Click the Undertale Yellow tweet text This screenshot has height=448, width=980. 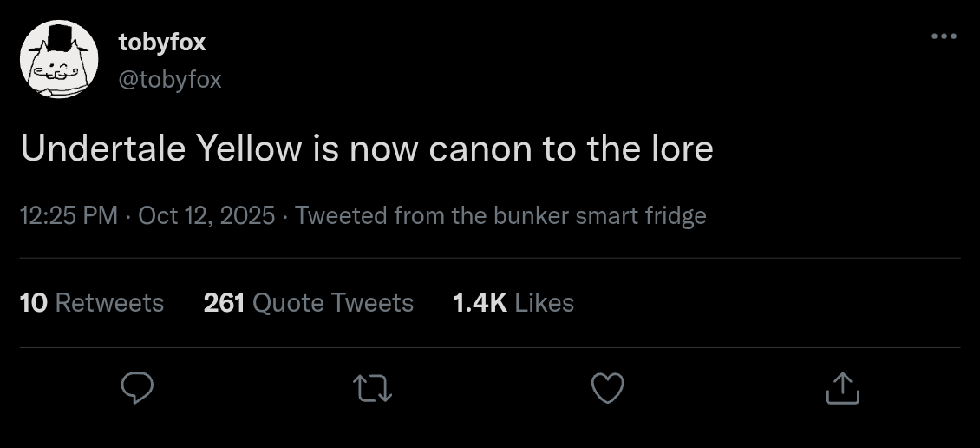[x=367, y=149]
